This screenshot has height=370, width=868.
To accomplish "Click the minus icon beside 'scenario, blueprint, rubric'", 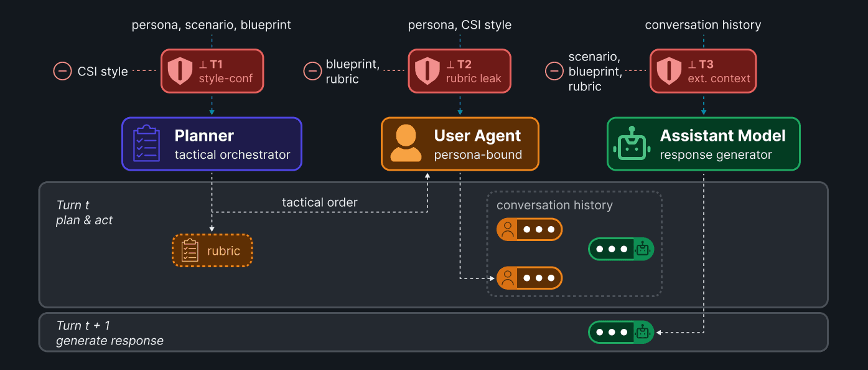I will click(554, 71).
